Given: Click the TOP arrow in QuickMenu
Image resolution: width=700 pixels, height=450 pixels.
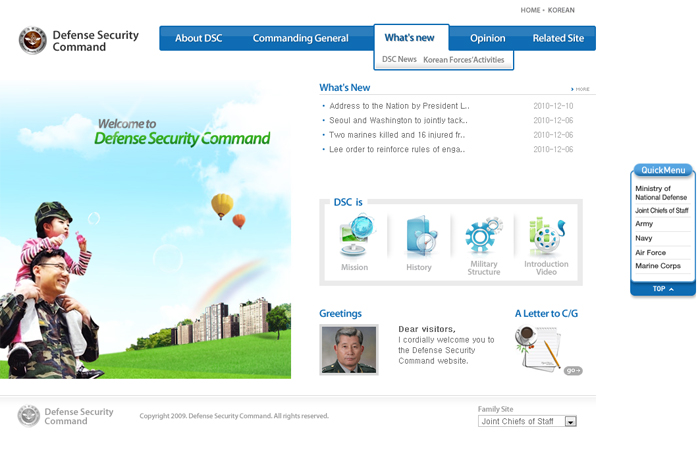Looking at the screenshot, I should (662, 289).
